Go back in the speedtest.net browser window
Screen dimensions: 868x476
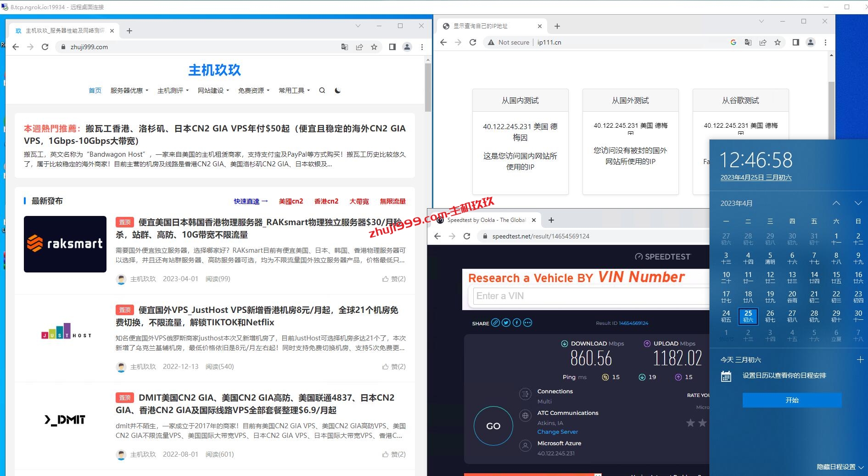tap(437, 236)
